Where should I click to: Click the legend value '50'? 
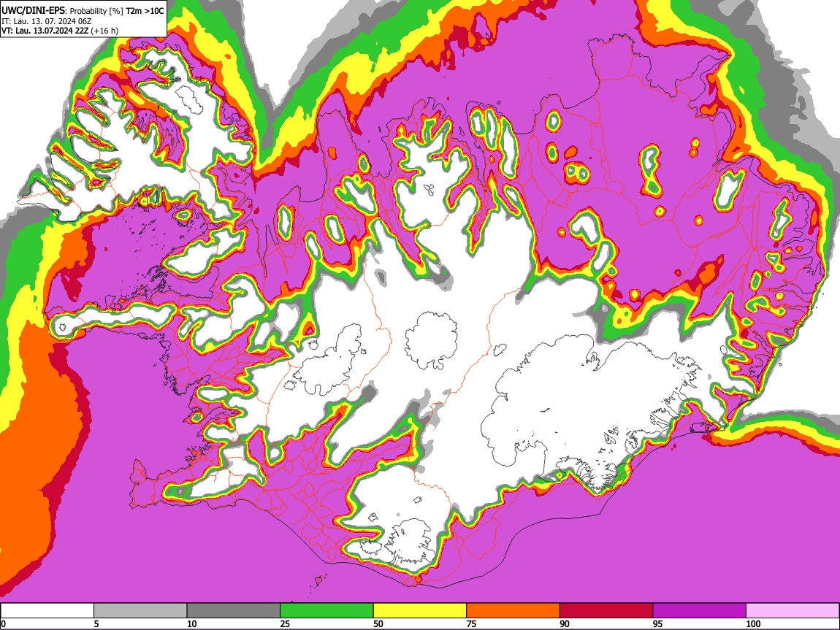coord(378,623)
